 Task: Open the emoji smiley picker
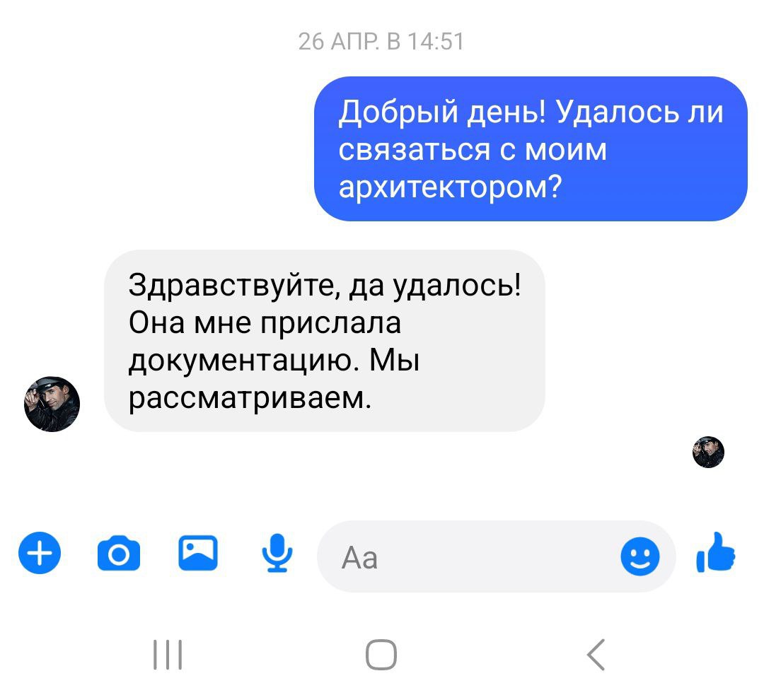(x=639, y=556)
